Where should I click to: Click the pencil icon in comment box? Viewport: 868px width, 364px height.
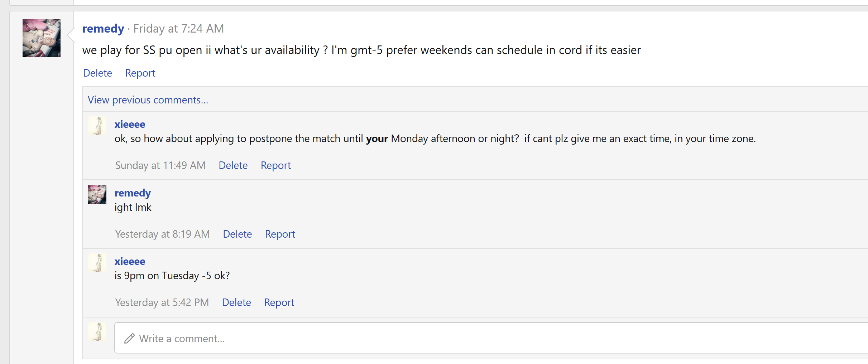(129, 339)
